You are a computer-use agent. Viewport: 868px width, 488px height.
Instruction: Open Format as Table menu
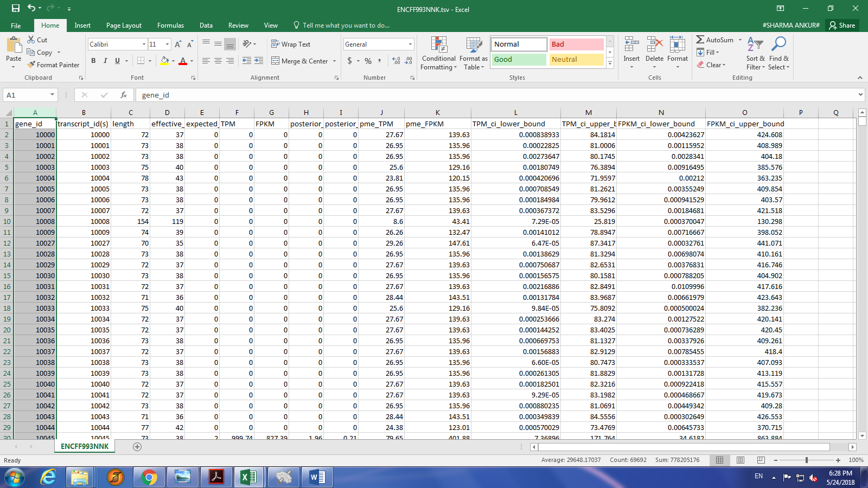coord(474,53)
